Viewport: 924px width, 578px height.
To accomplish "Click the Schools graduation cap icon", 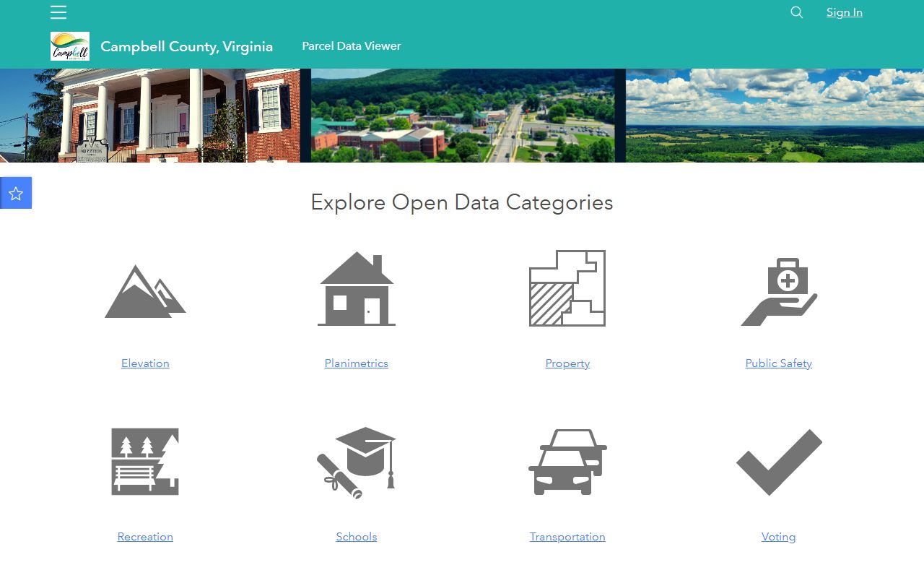I will pos(357,462).
